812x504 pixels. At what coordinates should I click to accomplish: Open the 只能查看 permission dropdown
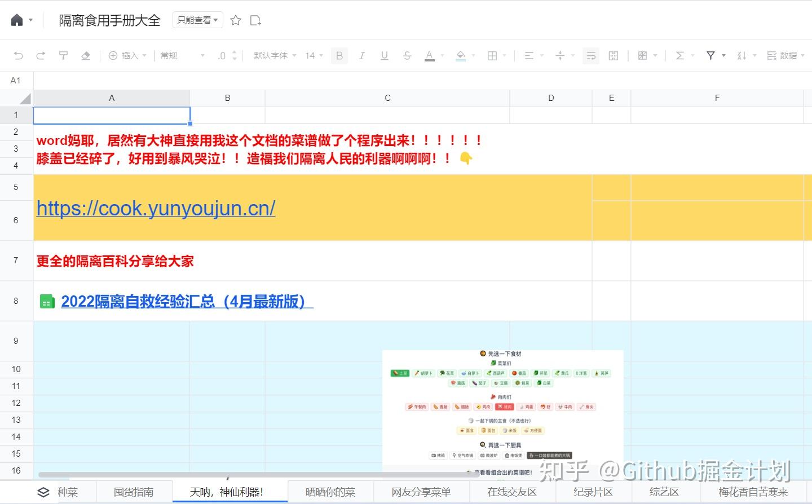[197, 20]
